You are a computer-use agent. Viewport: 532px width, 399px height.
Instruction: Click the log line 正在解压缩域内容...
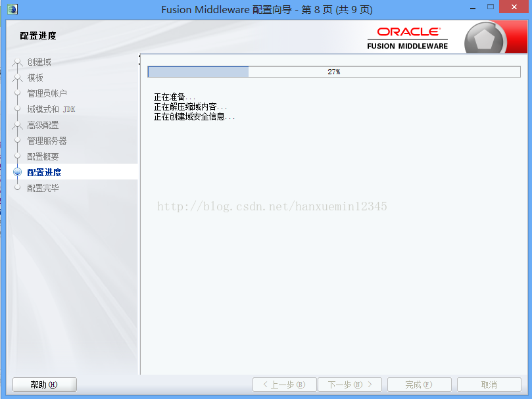pos(190,107)
